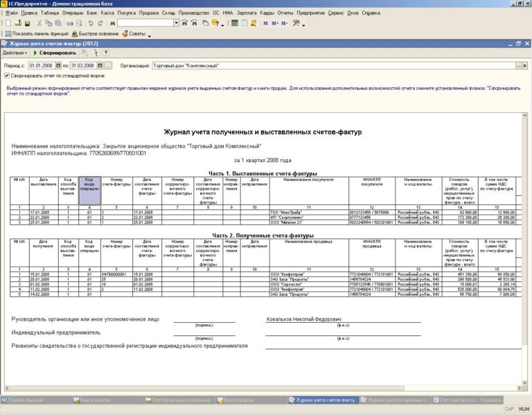
Task: Open the Банк menu
Action: 91,13
